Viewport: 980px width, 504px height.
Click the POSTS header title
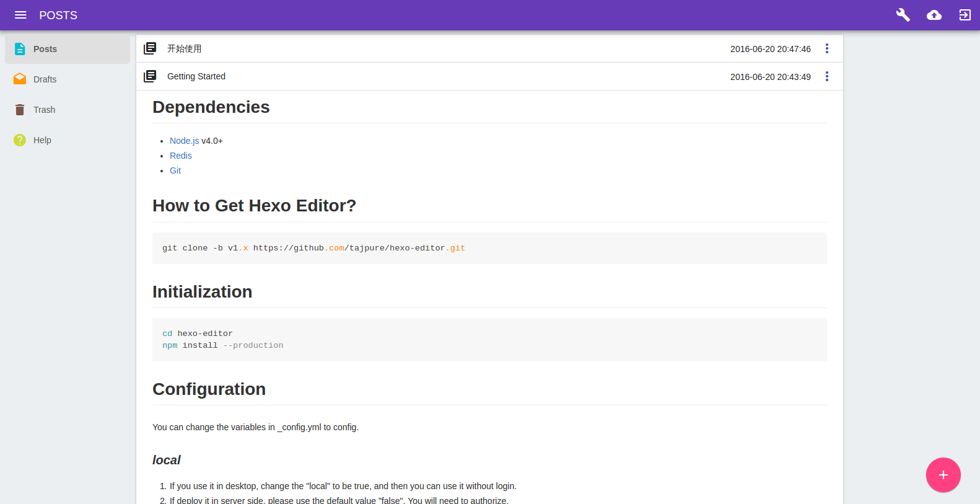tap(58, 15)
